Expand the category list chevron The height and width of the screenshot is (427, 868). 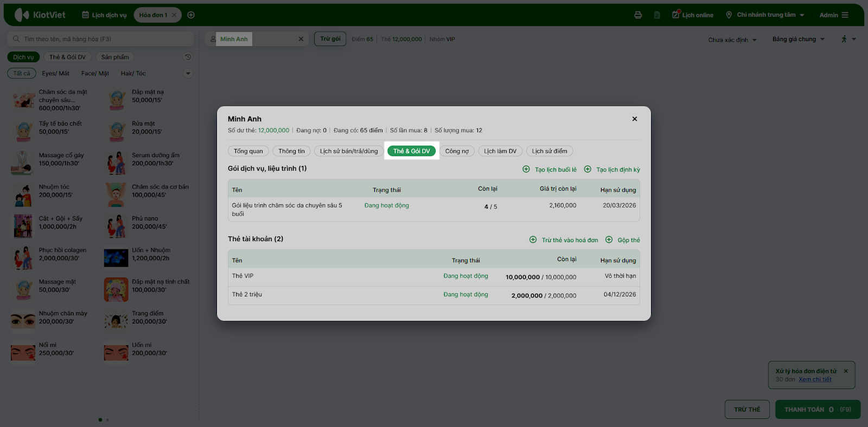tap(188, 73)
